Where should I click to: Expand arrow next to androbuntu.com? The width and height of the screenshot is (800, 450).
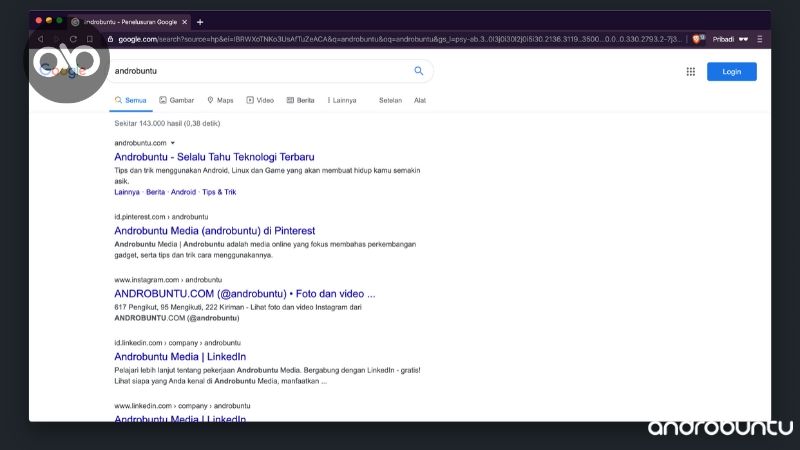[172, 143]
